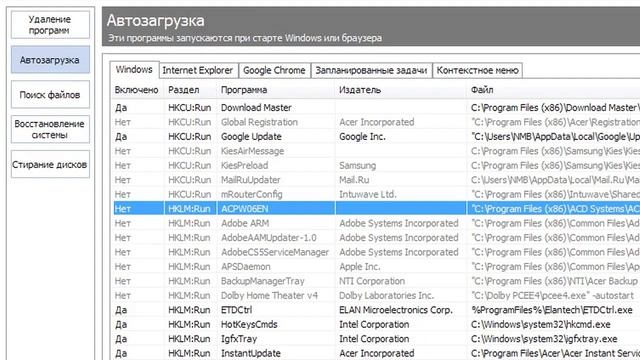
Task: Click the ETDCtrl.exe file path cell
Action: pyautogui.click(x=552, y=310)
